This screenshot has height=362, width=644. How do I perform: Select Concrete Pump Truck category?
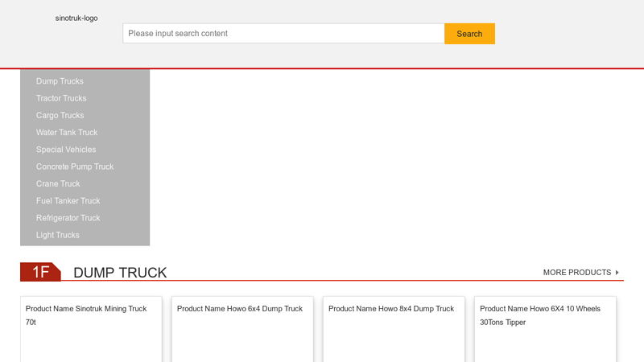click(x=75, y=167)
